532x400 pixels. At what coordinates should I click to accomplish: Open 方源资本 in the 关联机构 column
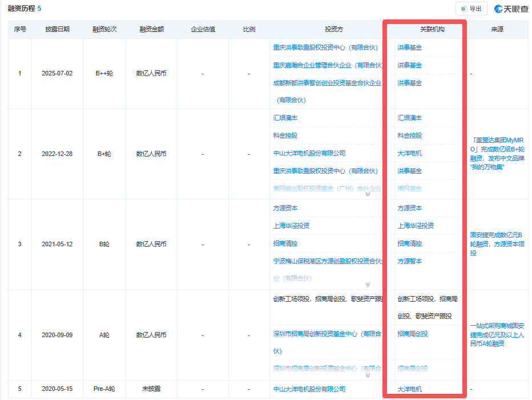click(x=409, y=208)
